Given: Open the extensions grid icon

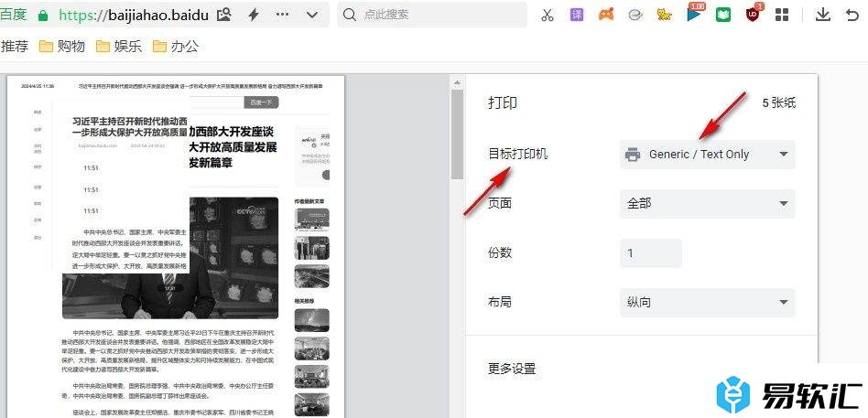Looking at the screenshot, I should click(782, 15).
